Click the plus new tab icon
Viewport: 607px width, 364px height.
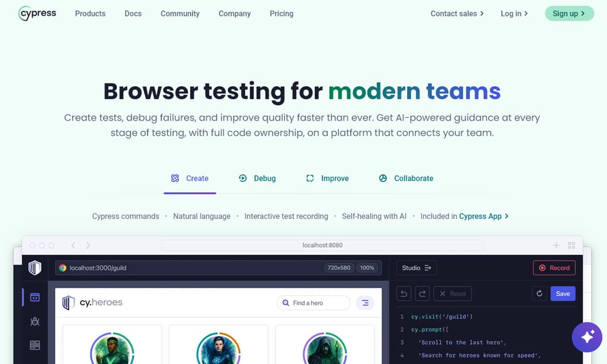556,245
